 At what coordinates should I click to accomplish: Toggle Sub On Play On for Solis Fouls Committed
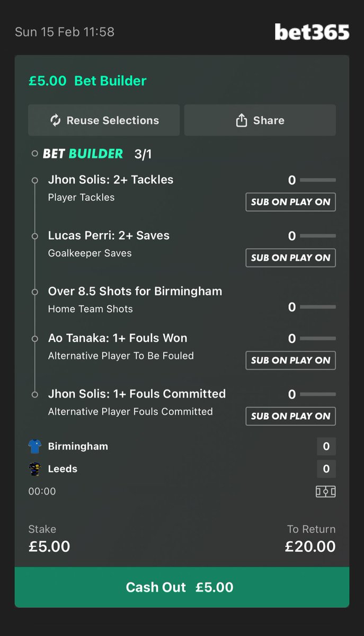(290, 416)
